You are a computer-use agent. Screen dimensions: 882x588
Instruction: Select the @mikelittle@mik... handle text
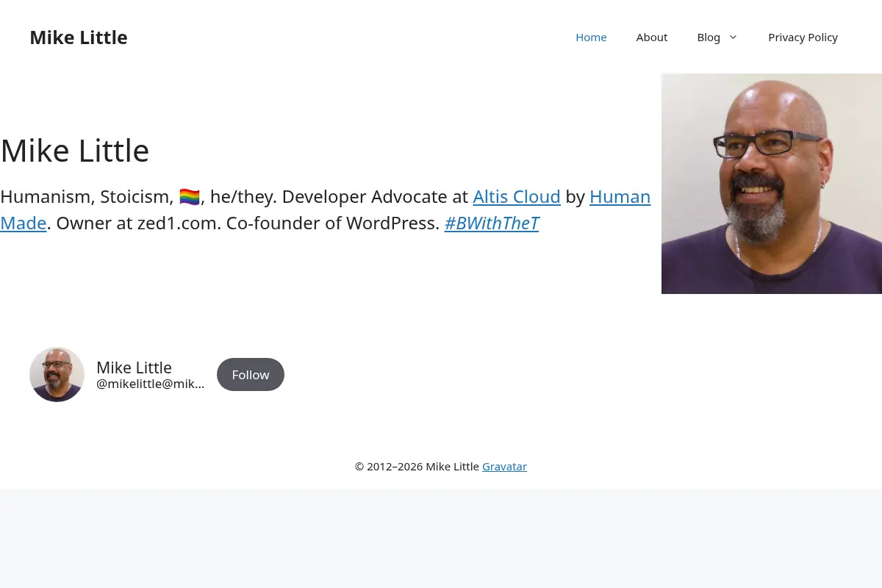[151, 384]
